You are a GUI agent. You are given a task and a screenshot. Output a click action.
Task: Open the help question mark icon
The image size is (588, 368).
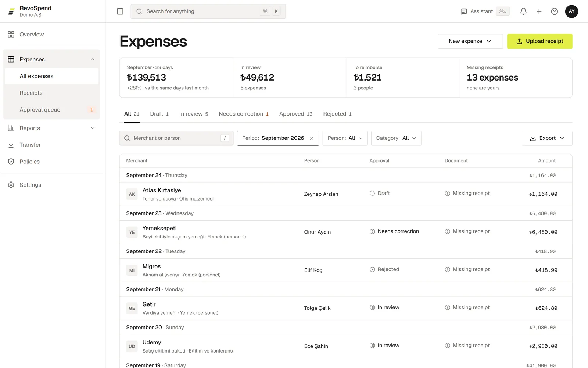click(x=554, y=11)
